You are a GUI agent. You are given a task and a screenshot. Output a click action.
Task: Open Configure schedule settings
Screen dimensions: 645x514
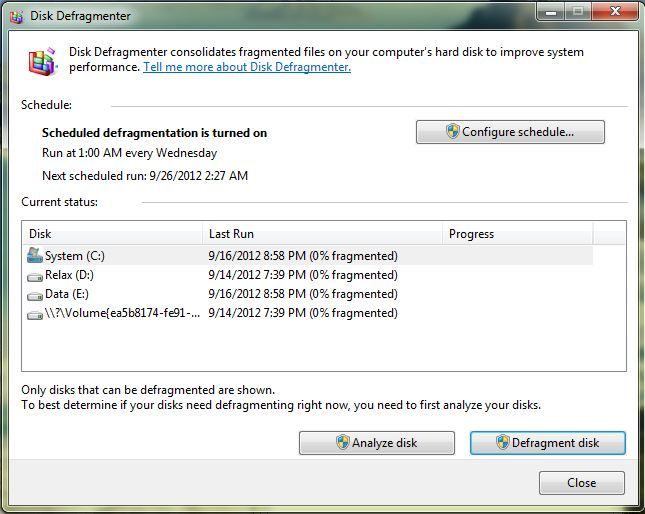pyautogui.click(x=510, y=132)
